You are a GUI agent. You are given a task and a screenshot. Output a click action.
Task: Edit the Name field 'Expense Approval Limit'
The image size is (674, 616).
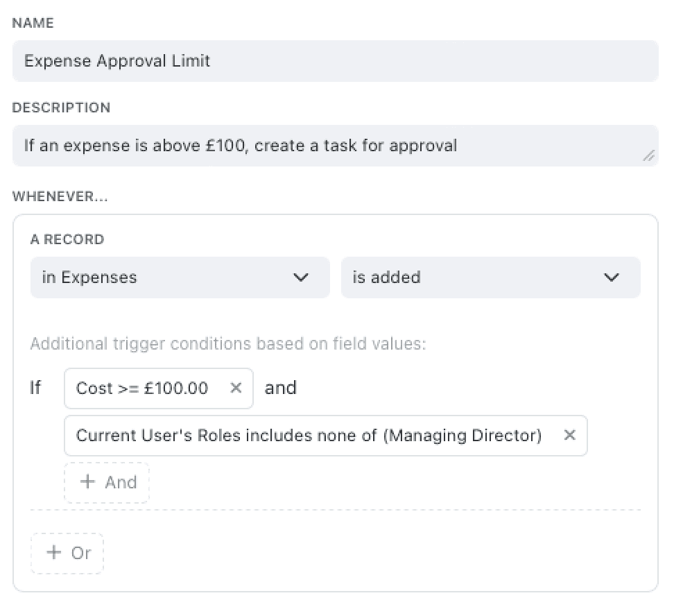[x=336, y=61]
